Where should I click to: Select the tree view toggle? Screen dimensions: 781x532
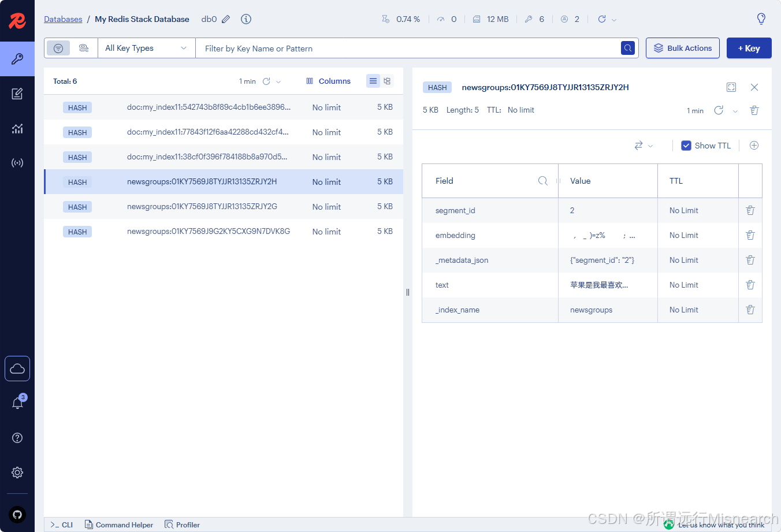(387, 81)
